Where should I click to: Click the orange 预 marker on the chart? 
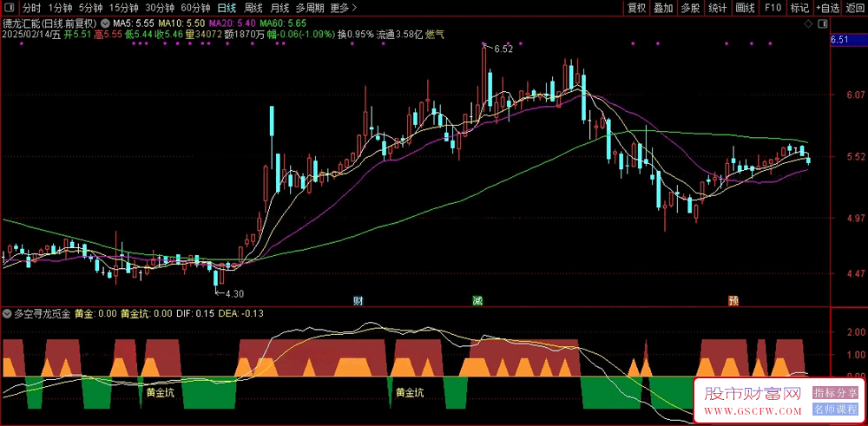[733, 301]
